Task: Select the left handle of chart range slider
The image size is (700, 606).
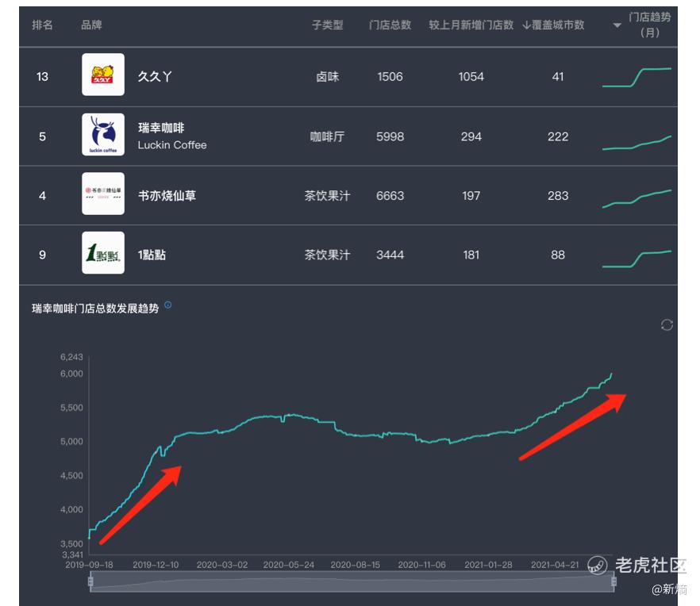Action: pyautogui.click(x=90, y=581)
